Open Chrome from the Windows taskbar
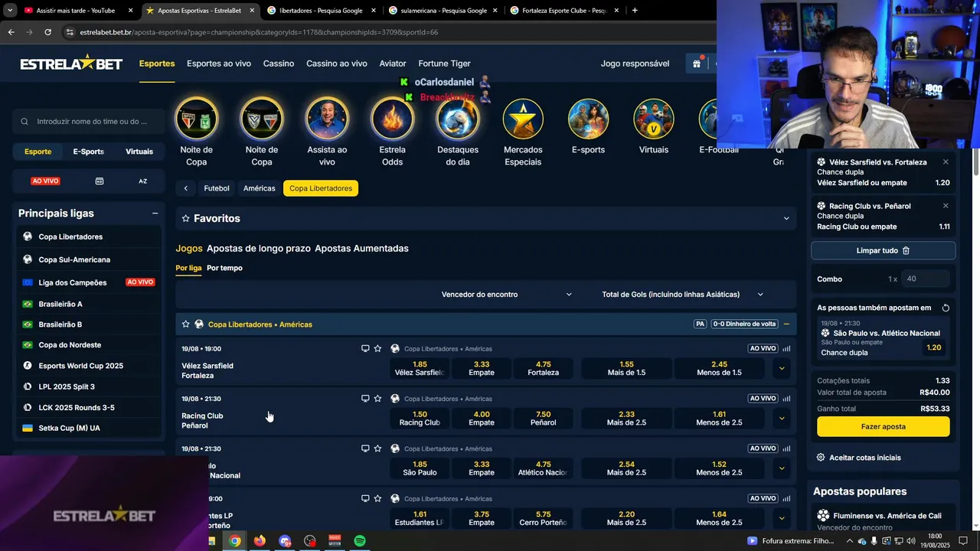This screenshot has width=980, height=551. [235, 541]
